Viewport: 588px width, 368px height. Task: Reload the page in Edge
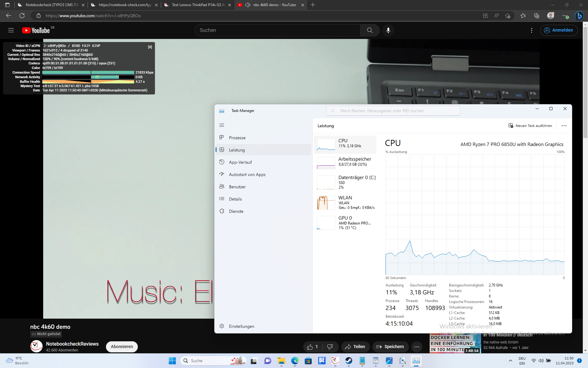22,16
